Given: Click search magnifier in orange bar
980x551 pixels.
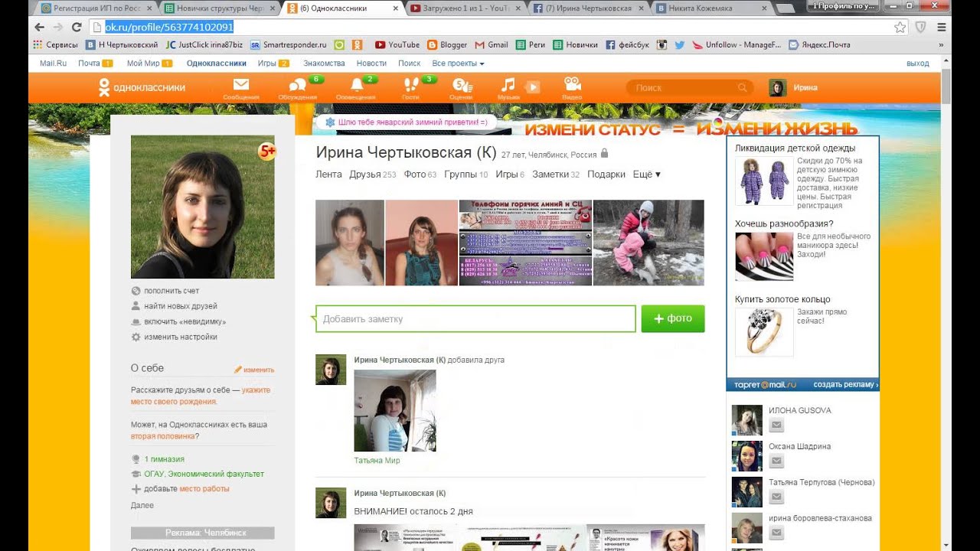Looking at the screenshot, I should tap(742, 88).
